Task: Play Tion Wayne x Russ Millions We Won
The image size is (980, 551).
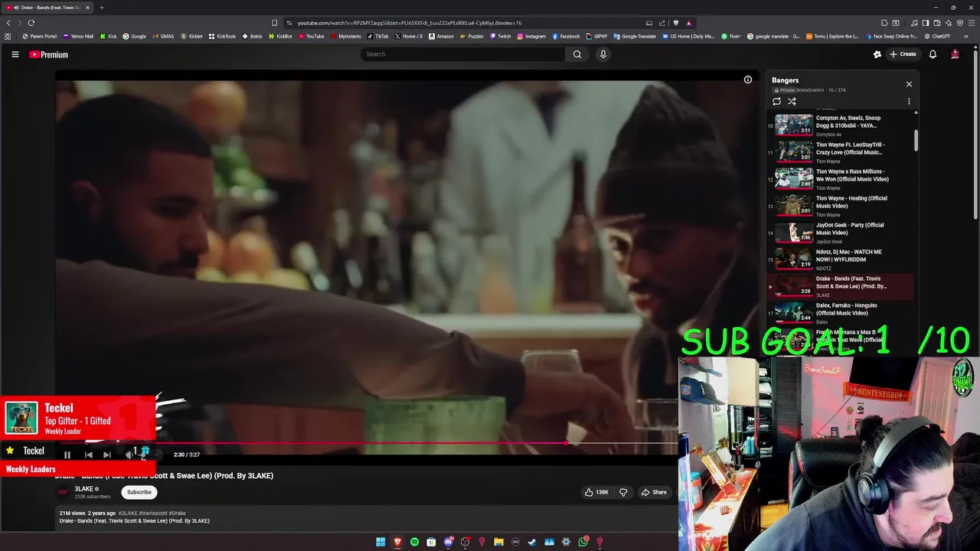Action: [x=841, y=178]
